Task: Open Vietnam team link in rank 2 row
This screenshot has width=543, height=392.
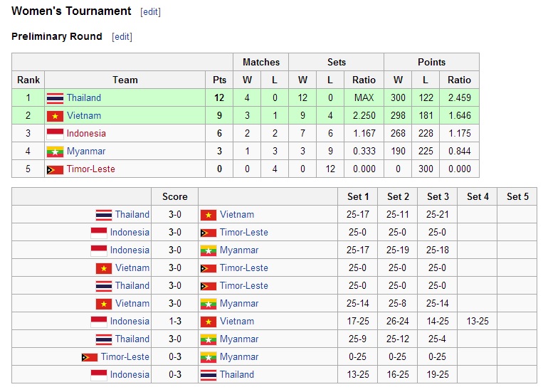Action: coord(84,116)
